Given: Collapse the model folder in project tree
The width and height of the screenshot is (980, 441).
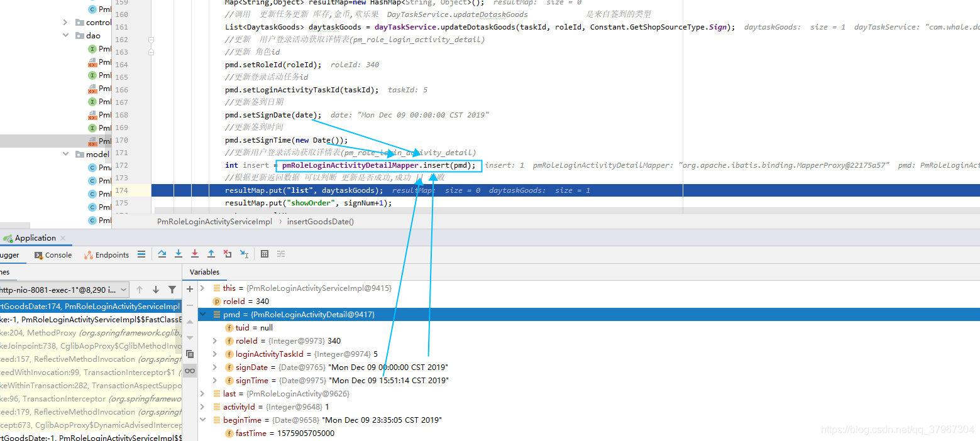Looking at the screenshot, I should [x=65, y=154].
